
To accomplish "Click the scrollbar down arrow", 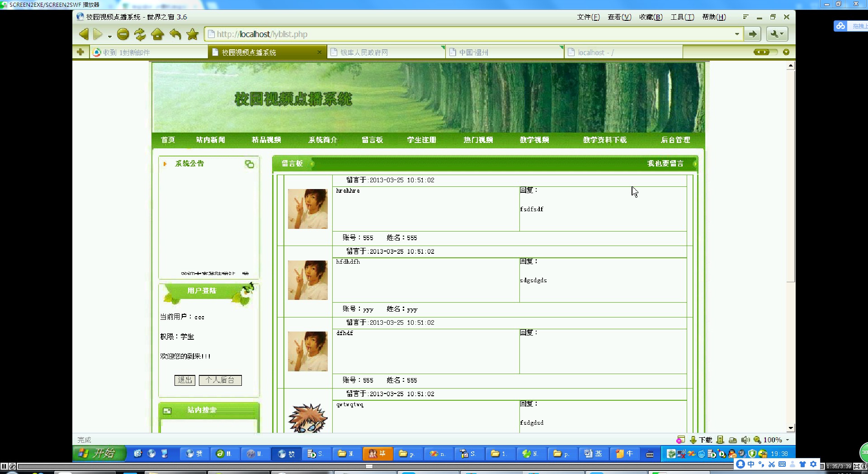I will (x=790, y=428).
